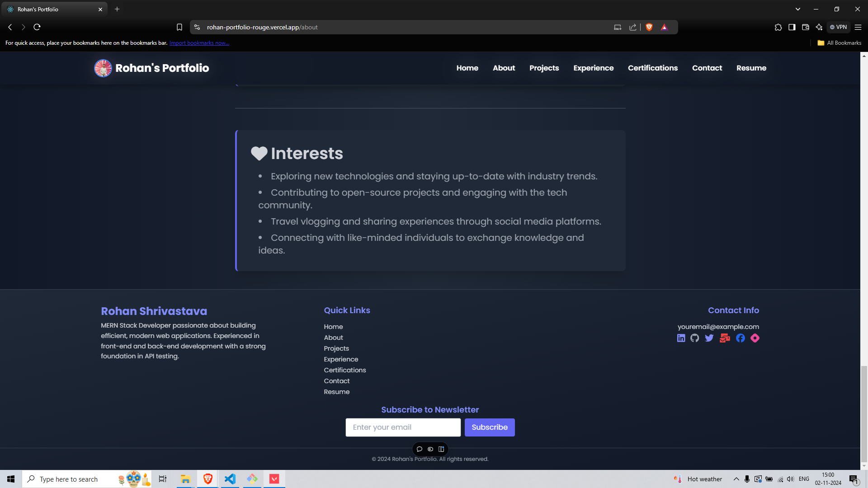Open Brave Shields lion icon
Screen dimensions: 868x488
coord(649,27)
